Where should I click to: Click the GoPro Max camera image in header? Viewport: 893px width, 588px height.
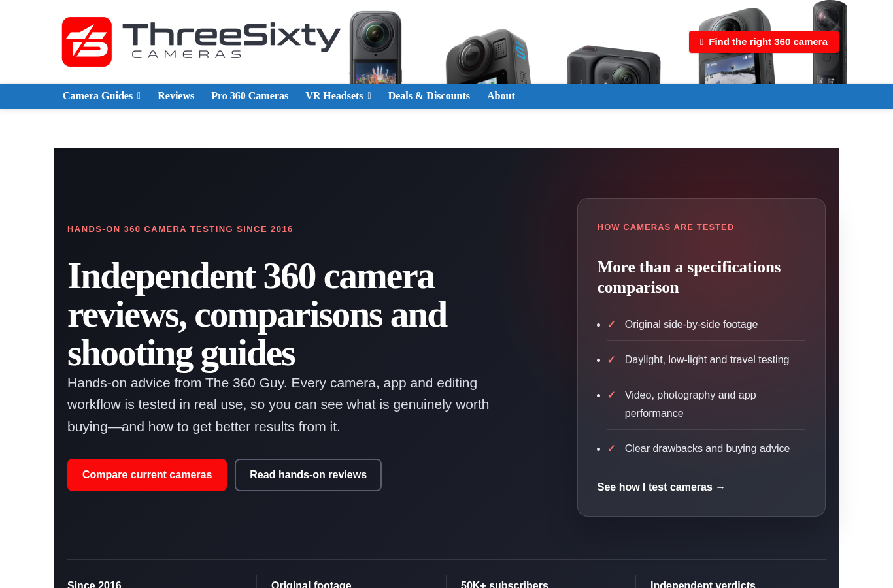tap(488, 56)
